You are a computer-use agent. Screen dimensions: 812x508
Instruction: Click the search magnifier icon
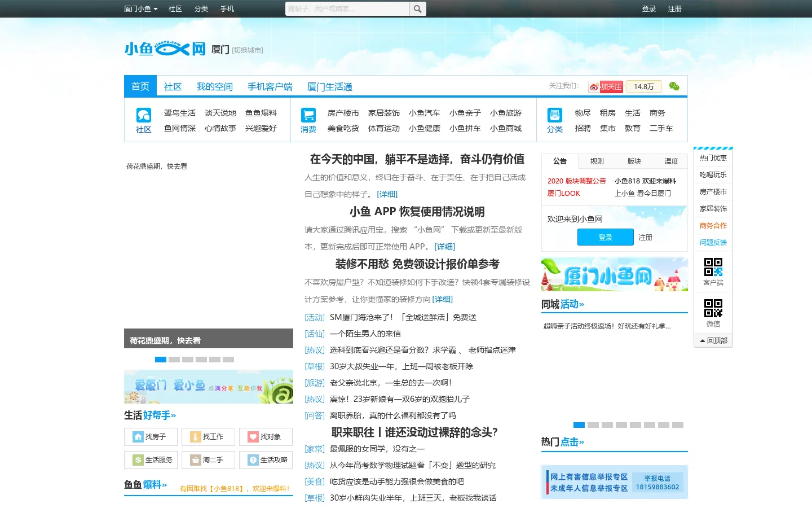pos(417,9)
